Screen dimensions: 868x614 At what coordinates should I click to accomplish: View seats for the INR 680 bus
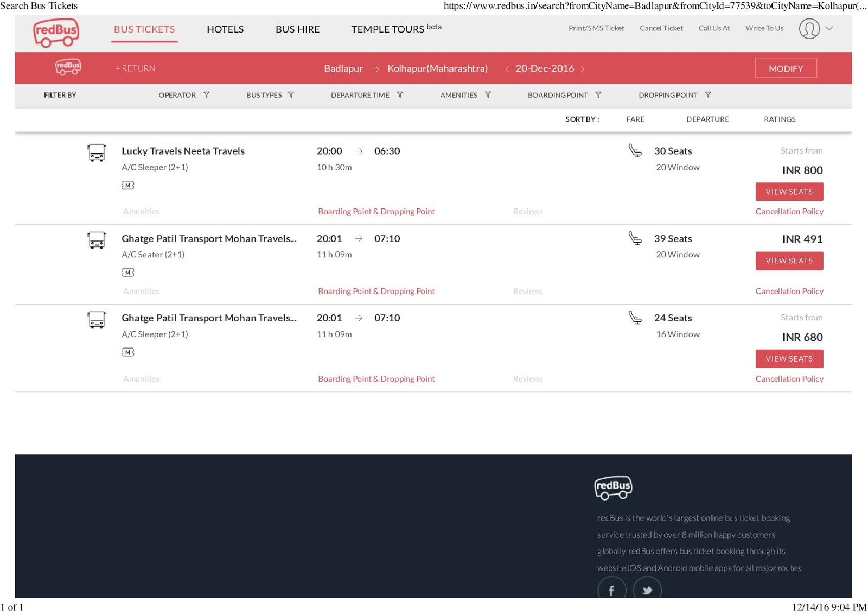coord(789,359)
